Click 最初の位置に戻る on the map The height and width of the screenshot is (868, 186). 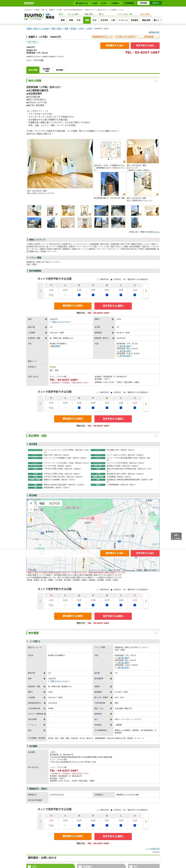coord(72,507)
